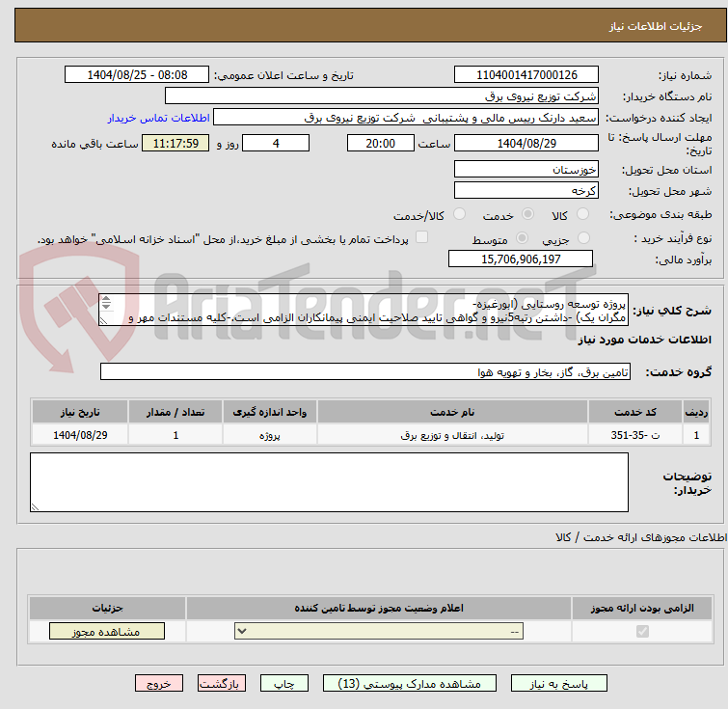728x709 pixels.
Task: Toggle the mandatory permit checkbox
Action: click(642, 632)
